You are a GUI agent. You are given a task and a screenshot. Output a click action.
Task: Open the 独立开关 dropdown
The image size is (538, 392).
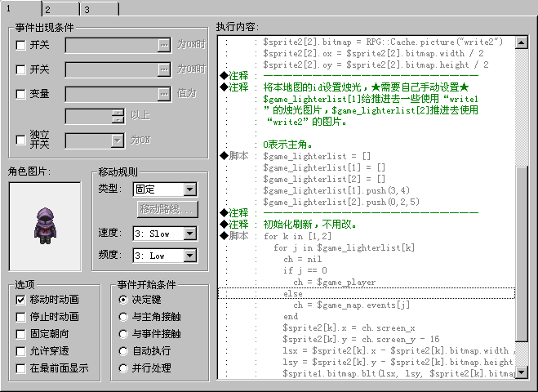click(118, 140)
